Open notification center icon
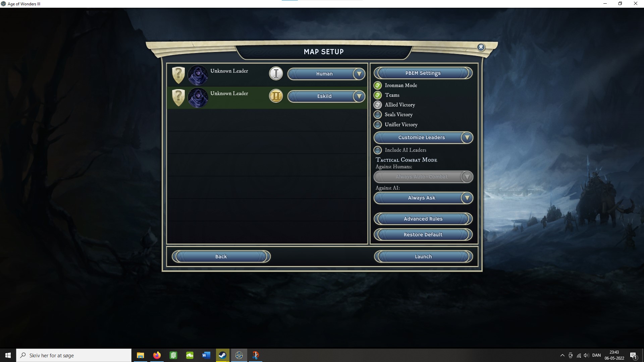The width and height of the screenshot is (644, 362). click(633, 355)
